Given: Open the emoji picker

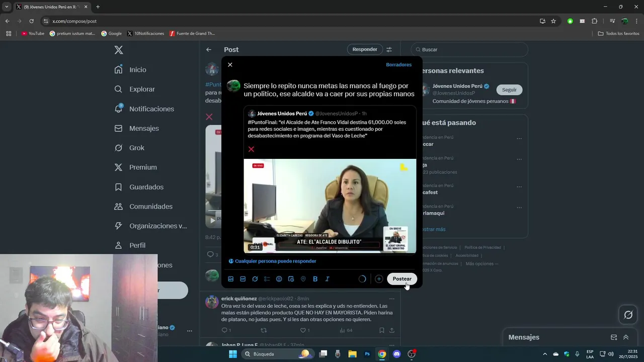Looking at the screenshot, I should click(x=279, y=279).
